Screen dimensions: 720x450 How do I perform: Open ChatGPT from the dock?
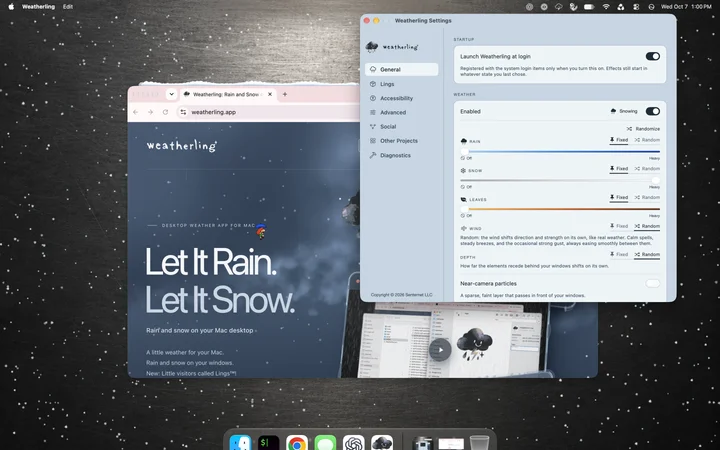click(x=354, y=443)
